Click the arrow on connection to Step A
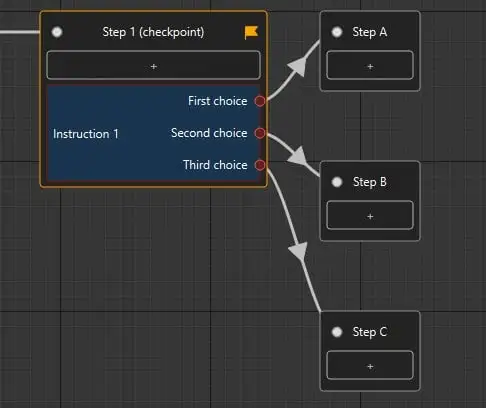This screenshot has height=408, width=486. pyautogui.click(x=297, y=66)
